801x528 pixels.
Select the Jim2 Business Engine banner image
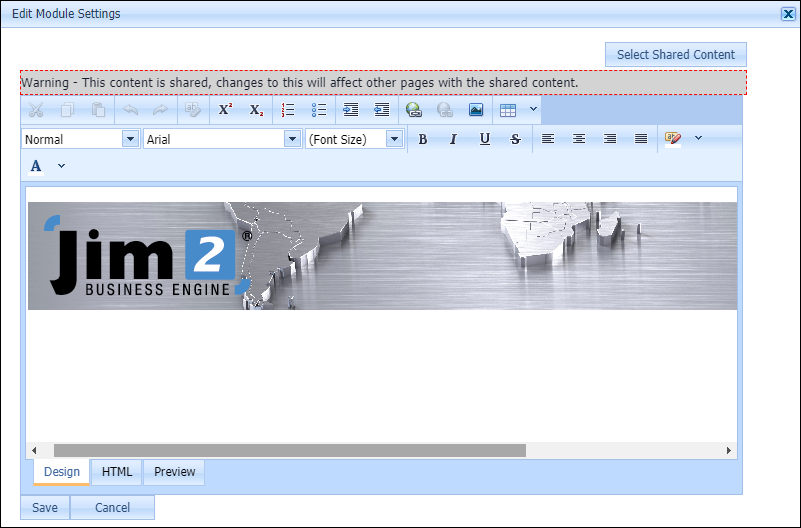pyautogui.click(x=382, y=256)
